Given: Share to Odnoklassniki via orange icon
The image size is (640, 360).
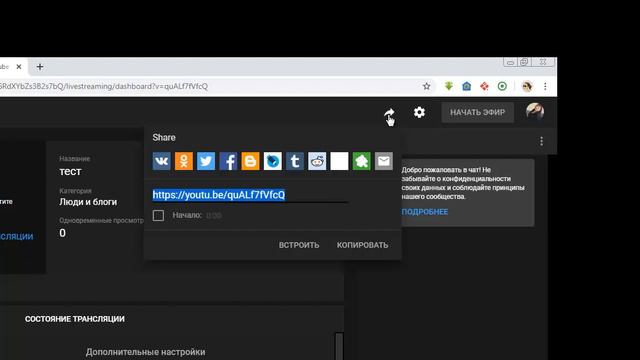Looking at the screenshot, I should (x=184, y=161).
